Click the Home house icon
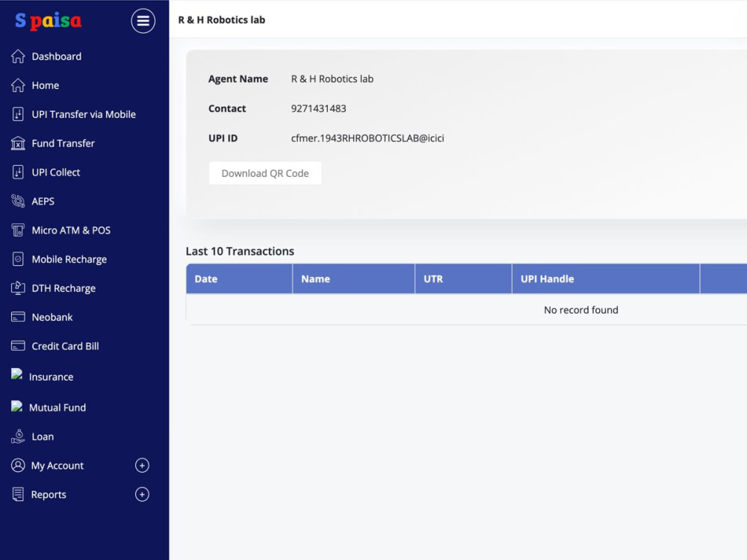The width and height of the screenshot is (747, 560). tap(18, 85)
